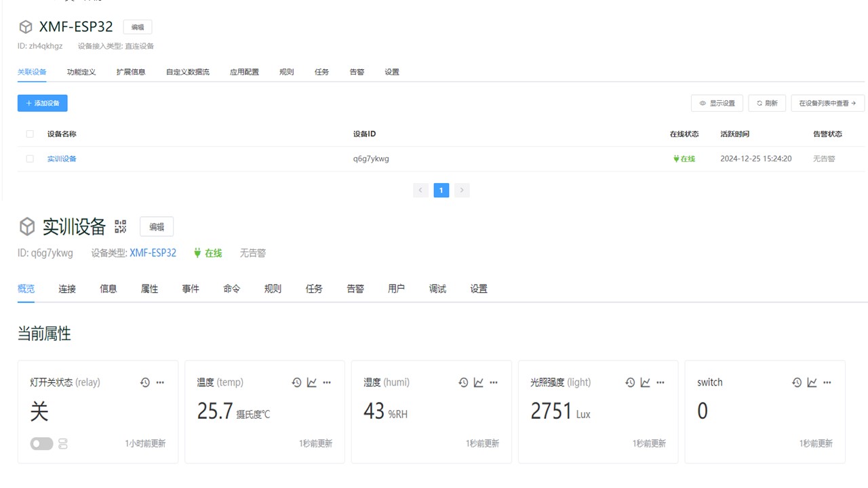Go to next page in pagination
The height and width of the screenshot is (488, 868).
462,190
